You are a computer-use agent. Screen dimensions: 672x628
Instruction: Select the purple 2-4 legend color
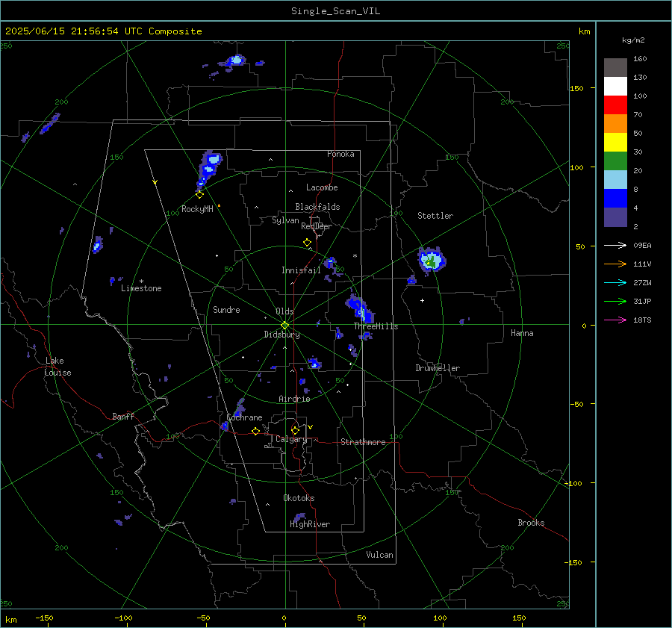point(615,217)
